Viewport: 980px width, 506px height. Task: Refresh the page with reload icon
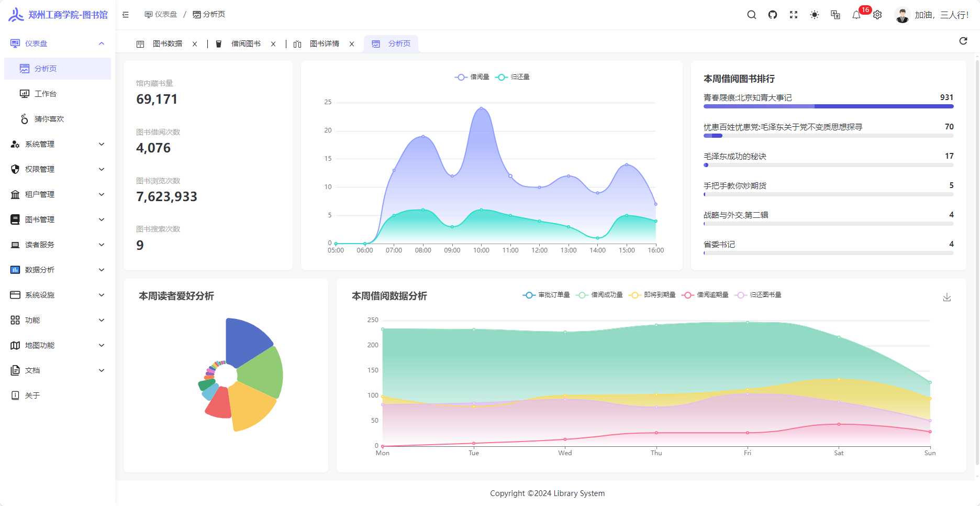pos(963,41)
